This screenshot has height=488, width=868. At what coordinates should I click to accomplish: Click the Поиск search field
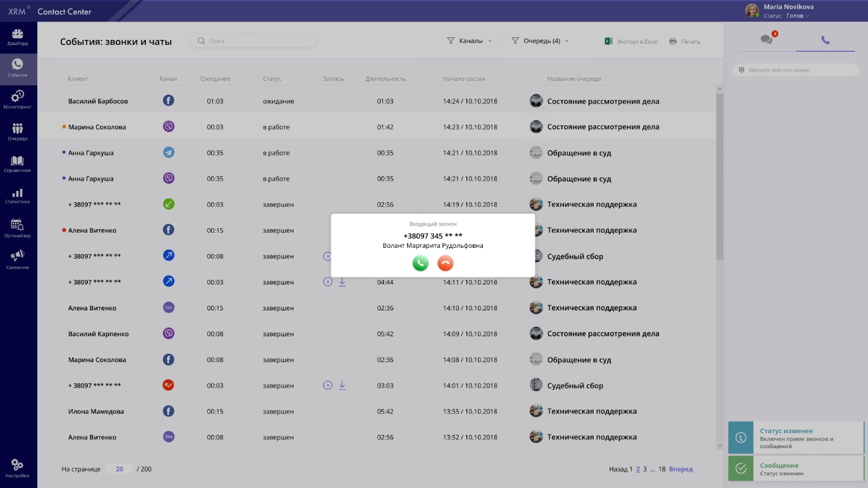pyautogui.click(x=254, y=41)
